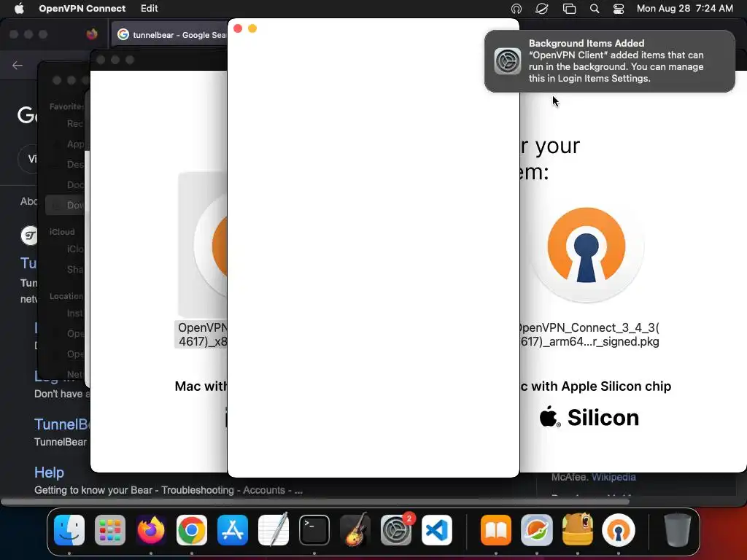This screenshot has width=747, height=560.
Task: Launch Visual Studio Code from the Dock
Action: coord(437,530)
